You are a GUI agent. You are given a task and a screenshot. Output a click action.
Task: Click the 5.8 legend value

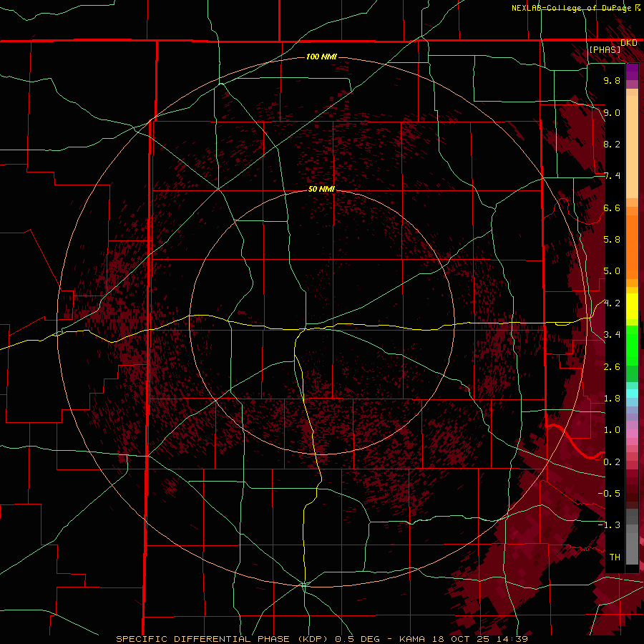coord(612,240)
